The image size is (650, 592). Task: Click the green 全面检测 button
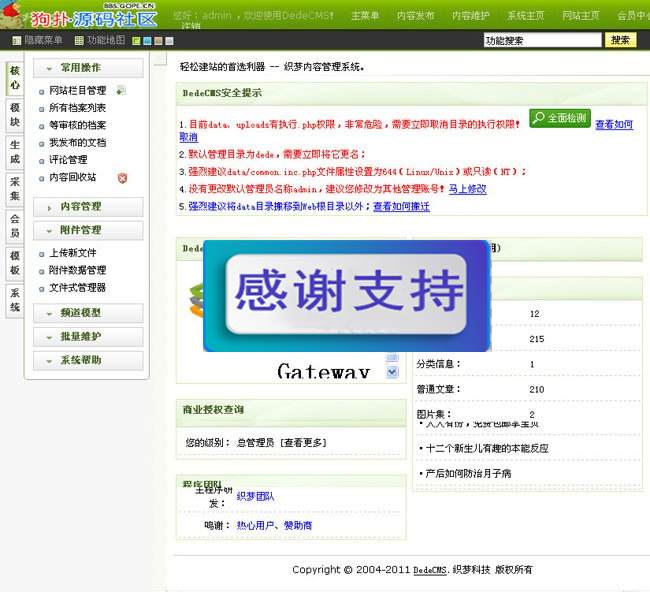(560, 118)
